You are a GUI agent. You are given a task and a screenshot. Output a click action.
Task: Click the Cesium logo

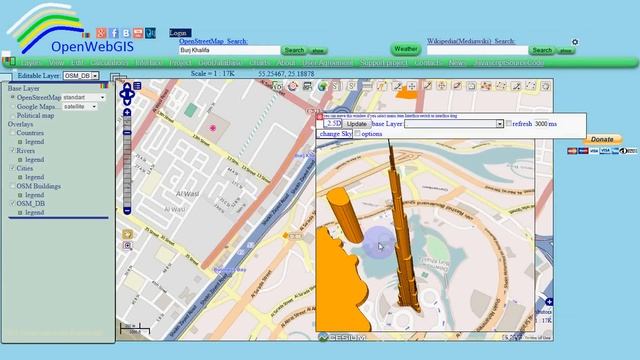pos(342,338)
